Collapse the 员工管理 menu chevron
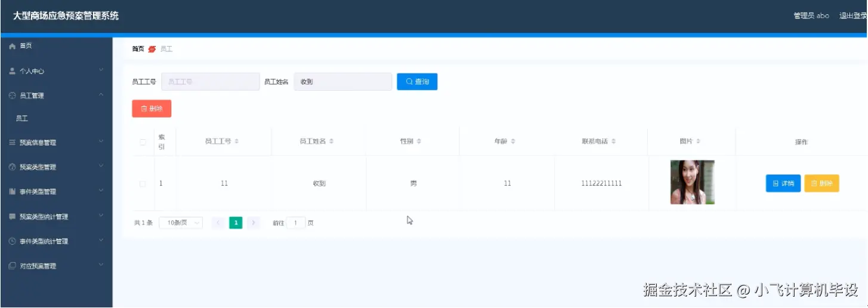Viewport: 868px width, 308px height. 101,95
